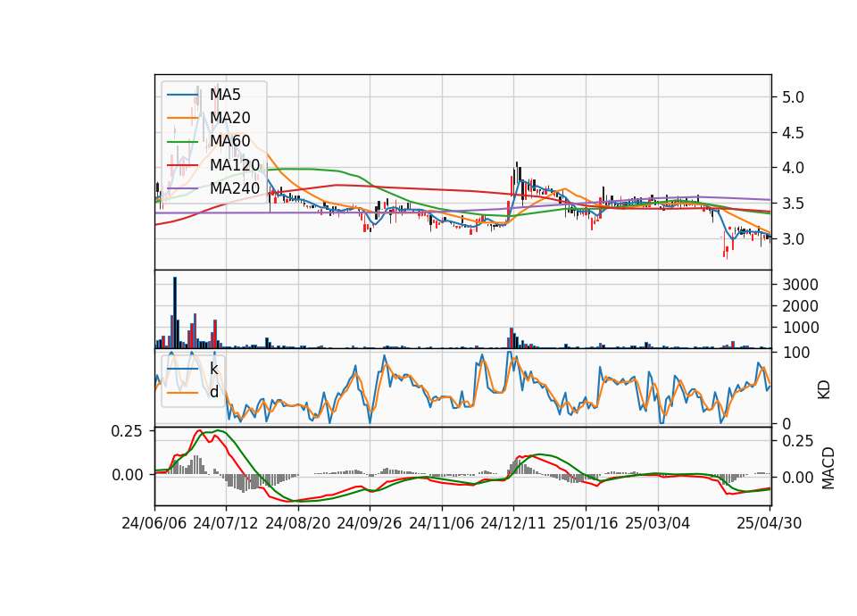Click the blue MA5 legend line swatch
The image size is (857, 616).
(183, 96)
